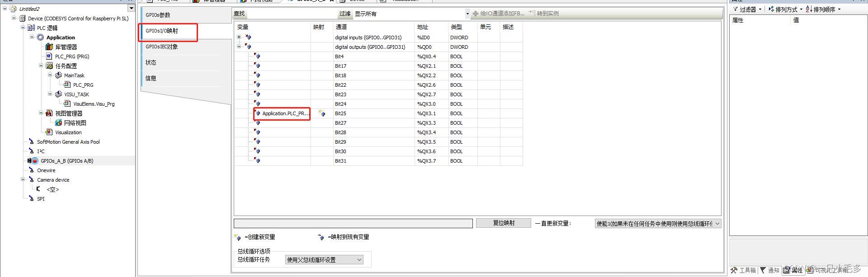Collapse the Application tree node
868x277 pixels.
click(32, 37)
